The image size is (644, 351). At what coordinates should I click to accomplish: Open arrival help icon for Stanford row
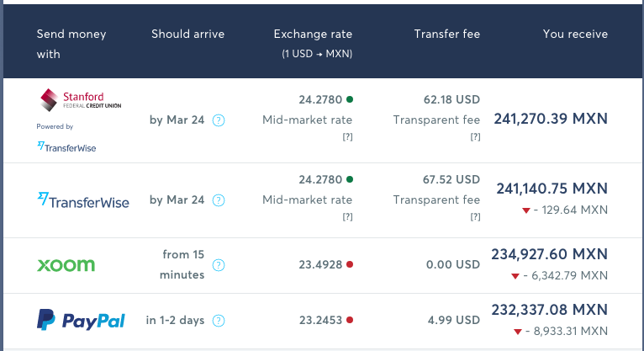(219, 120)
